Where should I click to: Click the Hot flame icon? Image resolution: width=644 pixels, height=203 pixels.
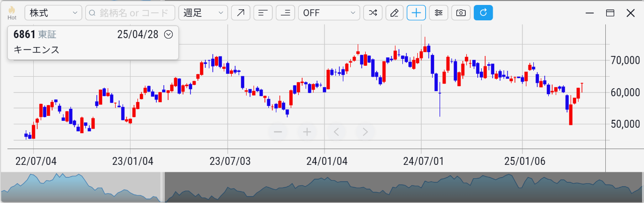tap(12, 12)
